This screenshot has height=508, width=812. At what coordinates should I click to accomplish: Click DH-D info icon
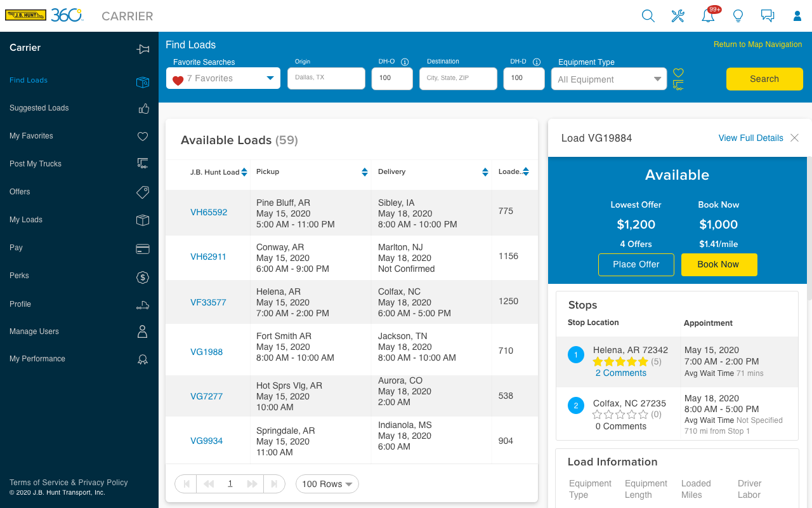[x=537, y=62]
